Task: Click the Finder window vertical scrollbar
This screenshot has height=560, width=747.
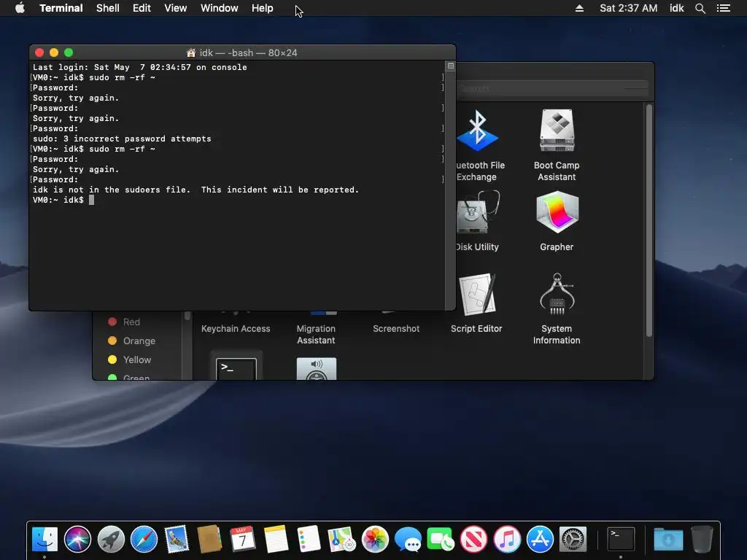Action: 649,220
